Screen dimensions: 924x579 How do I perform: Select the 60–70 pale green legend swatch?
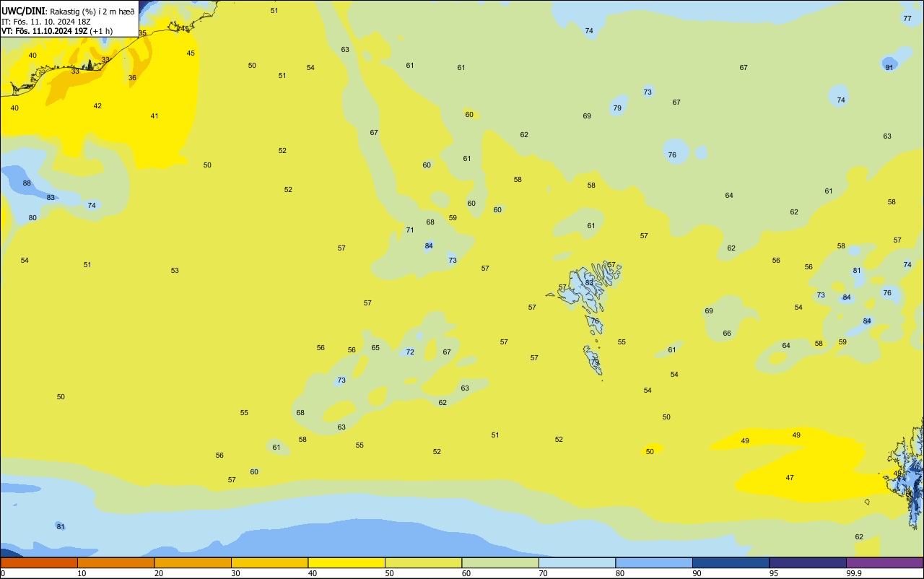(x=500, y=562)
